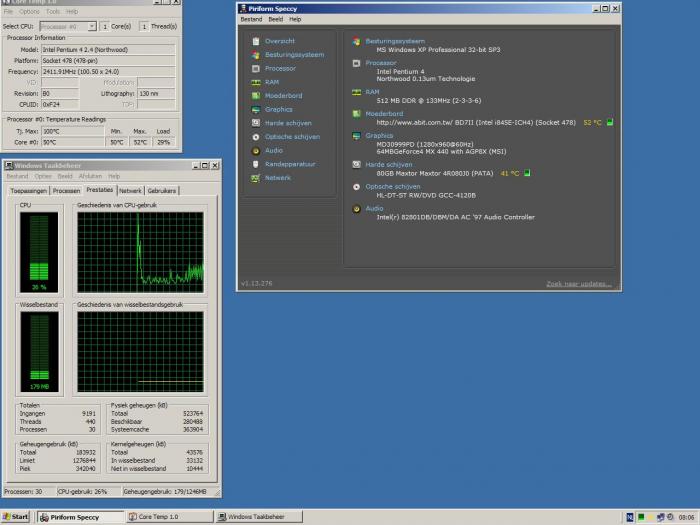The height and width of the screenshot is (525, 700).
Task: Switch to the Processen tab in Taakbeheer
Action: coord(66,190)
